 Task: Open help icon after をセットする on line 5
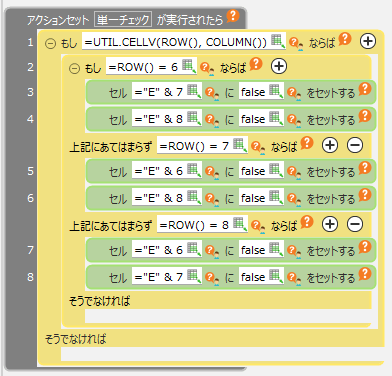point(365,167)
